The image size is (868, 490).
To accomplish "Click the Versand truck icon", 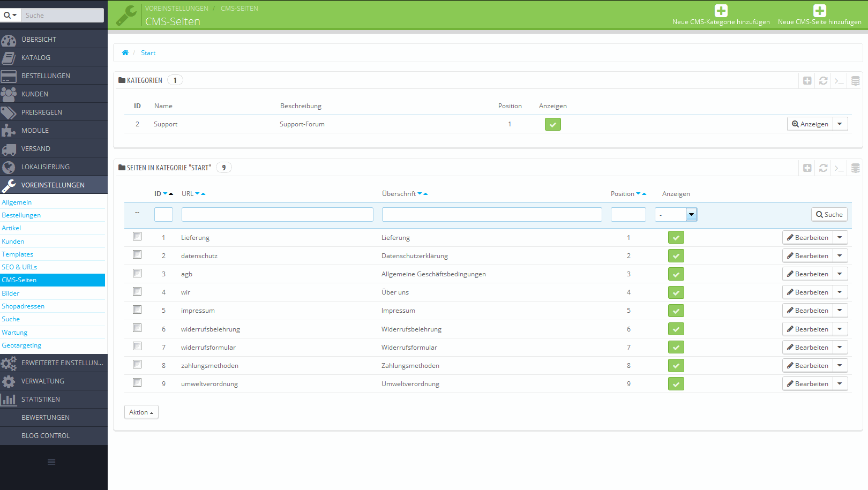I will tap(9, 149).
